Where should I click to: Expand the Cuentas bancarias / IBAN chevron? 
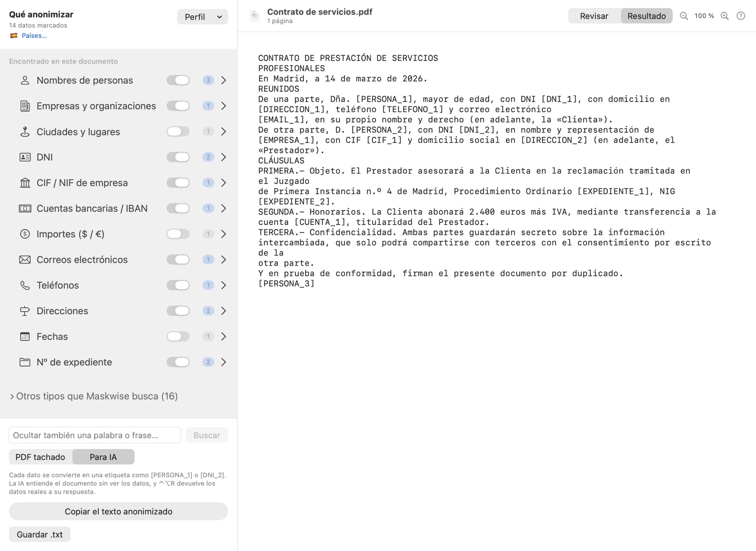224,208
